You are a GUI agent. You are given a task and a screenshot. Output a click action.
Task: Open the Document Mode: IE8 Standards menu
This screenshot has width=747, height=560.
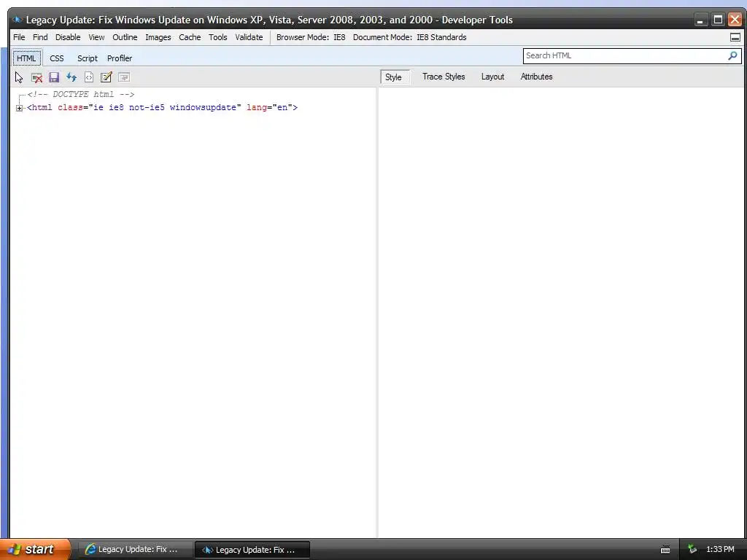(410, 37)
